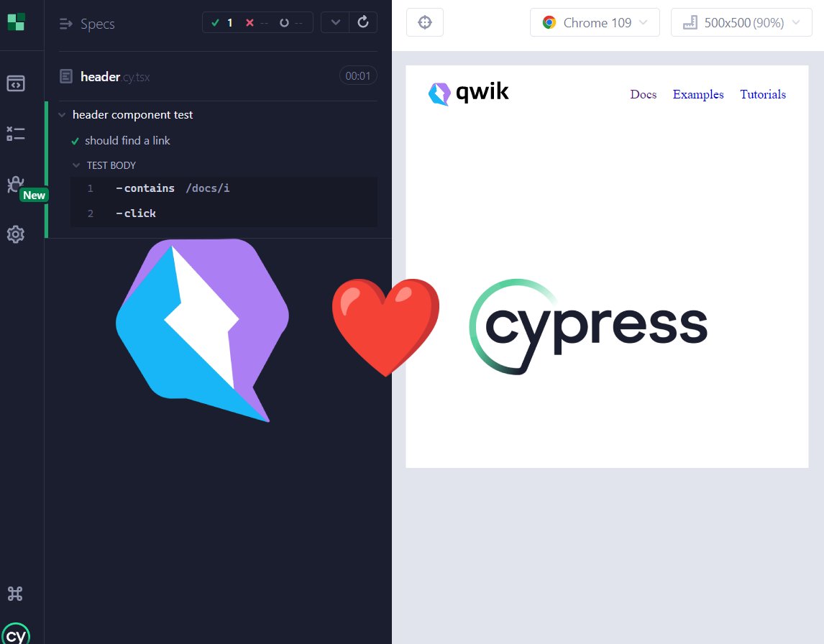
Task: Click the passed tests count indicator
Action: click(221, 22)
